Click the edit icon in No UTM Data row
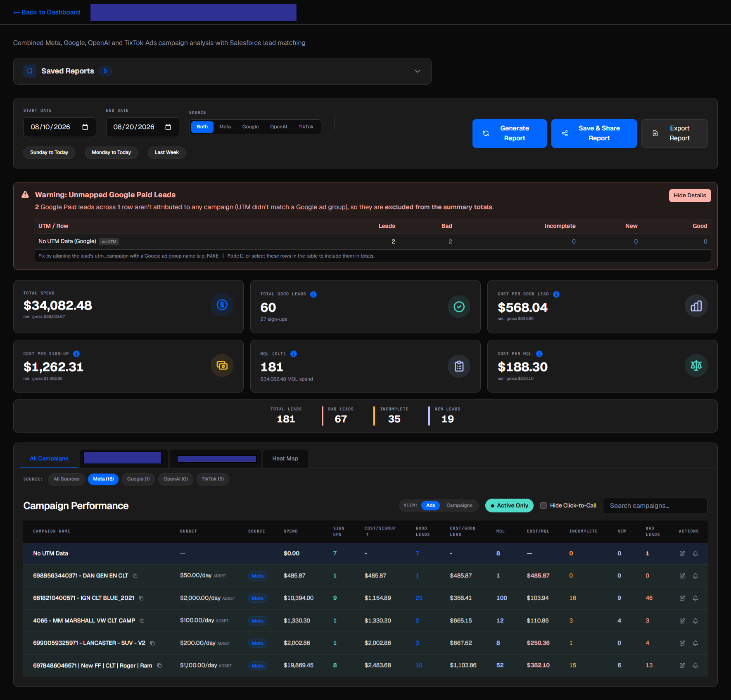 (682, 553)
